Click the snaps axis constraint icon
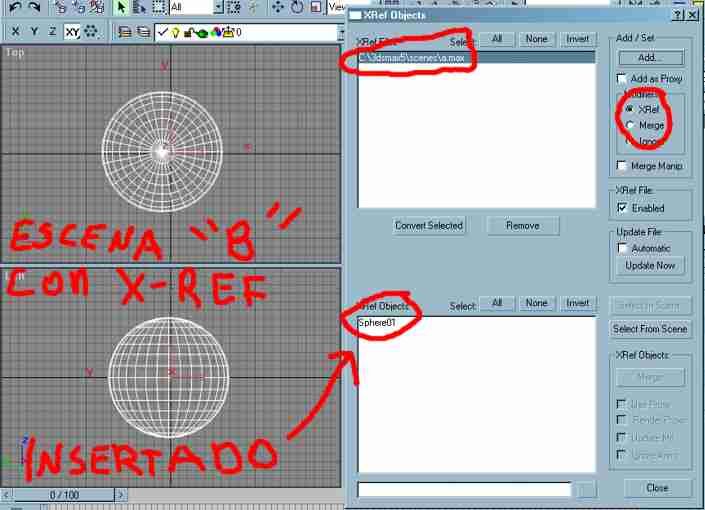Viewport: 705px width, 510px height. click(91, 31)
